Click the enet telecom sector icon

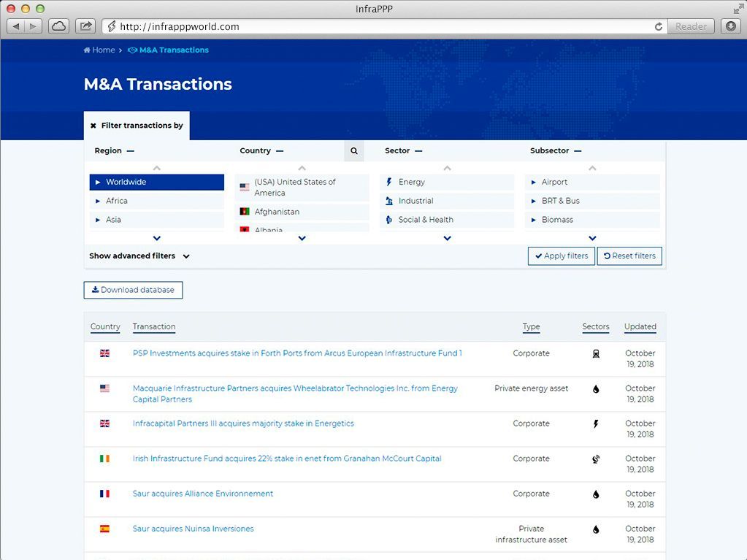point(596,459)
